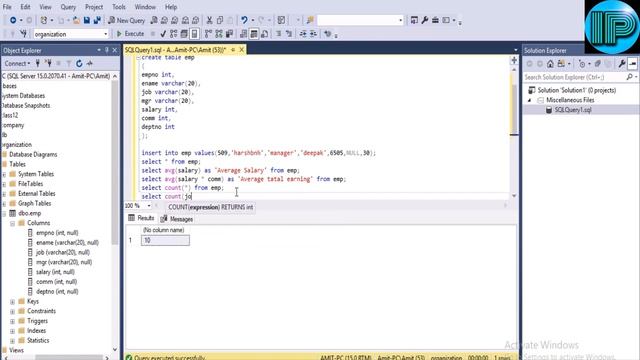Switch to the Results tab
Screen dimensions: 640x360
[141, 218]
